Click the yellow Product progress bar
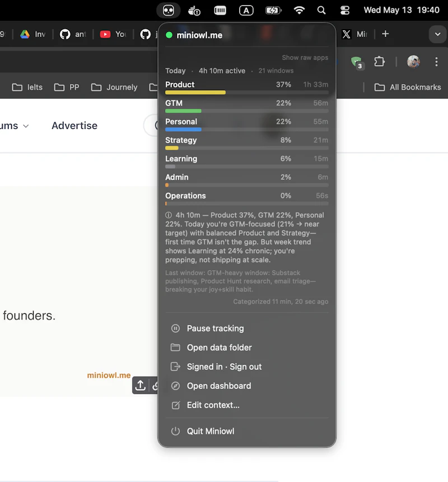This screenshot has width=448, height=482. coord(195,92)
